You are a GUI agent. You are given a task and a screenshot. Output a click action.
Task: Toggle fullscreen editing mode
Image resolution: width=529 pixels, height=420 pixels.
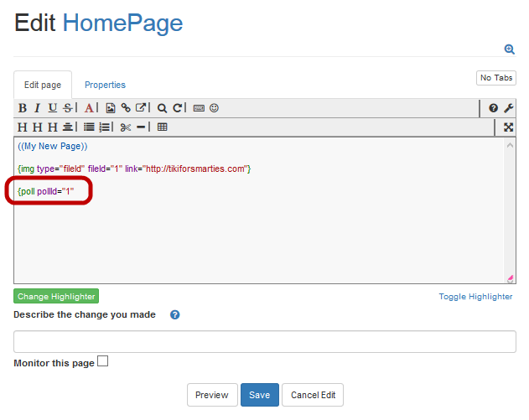pyautogui.click(x=508, y=127)
